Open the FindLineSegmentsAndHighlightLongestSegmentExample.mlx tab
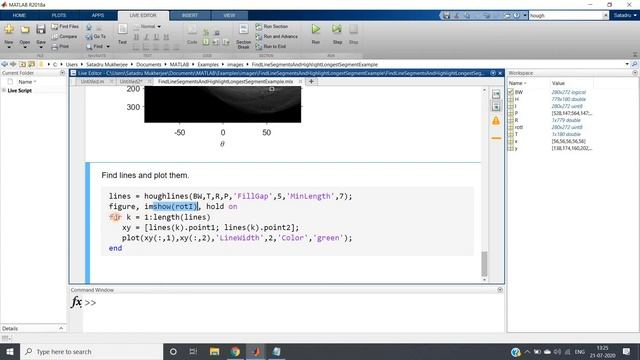This screenshot has width=640, height=360. pos(225,82)
